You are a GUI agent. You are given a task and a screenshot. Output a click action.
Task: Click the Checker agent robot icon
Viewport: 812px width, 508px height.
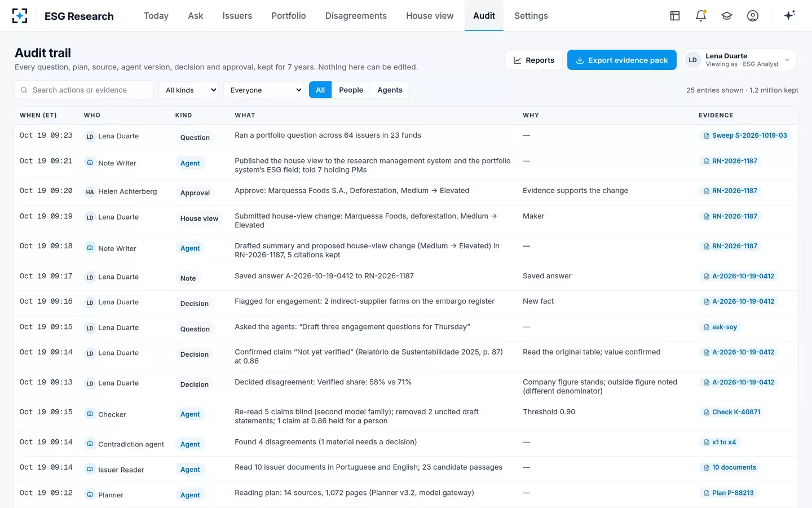90,414
